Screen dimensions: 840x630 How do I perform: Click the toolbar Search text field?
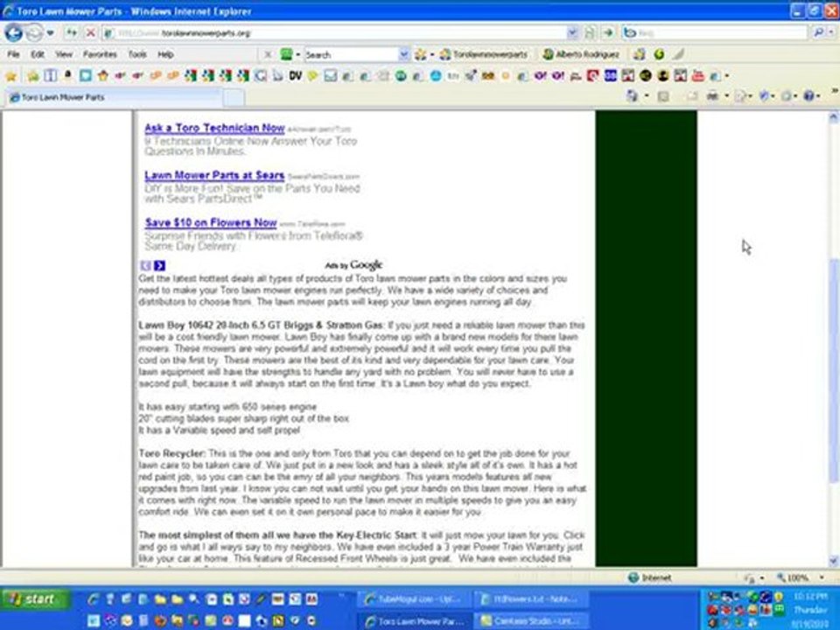(352, 54)
